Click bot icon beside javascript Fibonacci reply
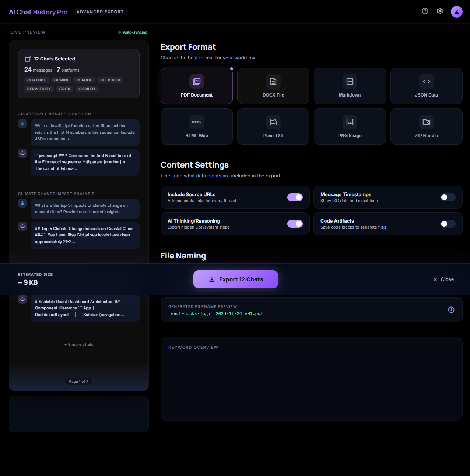Screen dimensions: 470x476 tap(22, 153)
